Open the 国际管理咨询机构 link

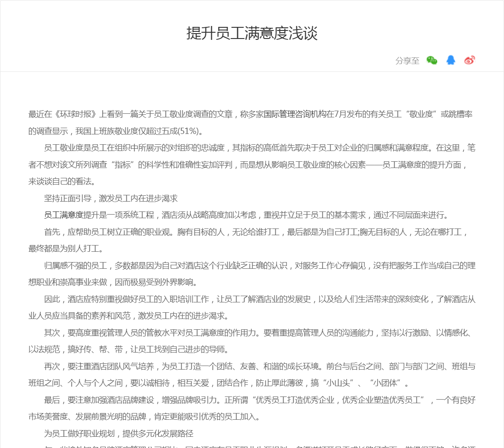tap(295, 114)
